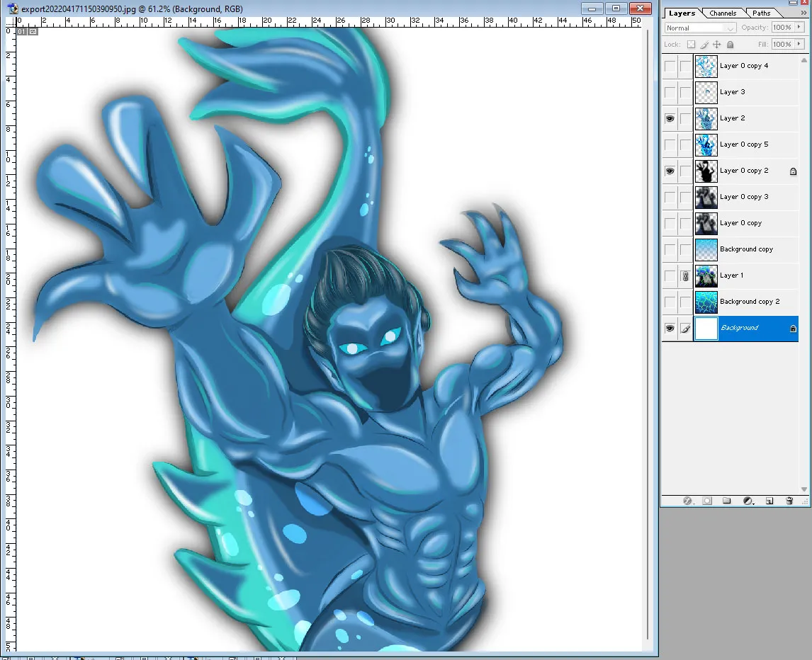The width and height of the screenshot is (812, 660).
Task: Show Layer 0 copy 4 visibility
Action: pyautogui.click(x=670, y=67)
